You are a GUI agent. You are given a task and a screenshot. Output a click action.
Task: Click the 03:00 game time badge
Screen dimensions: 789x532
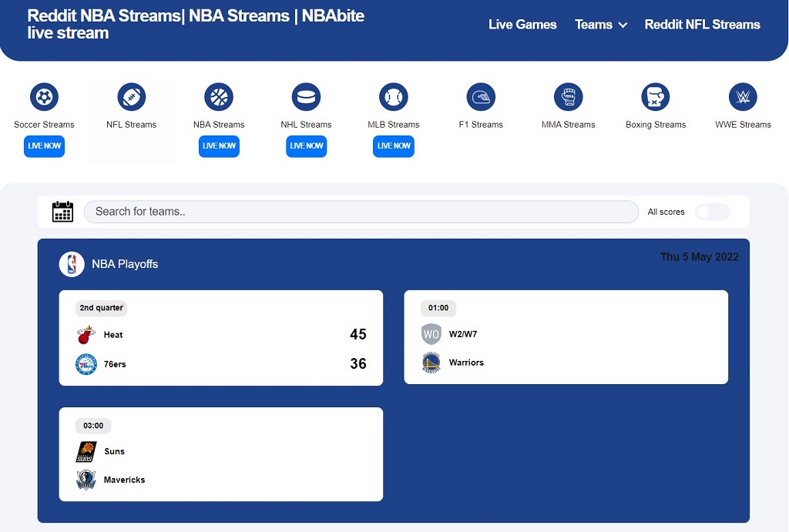coord(93,426)
